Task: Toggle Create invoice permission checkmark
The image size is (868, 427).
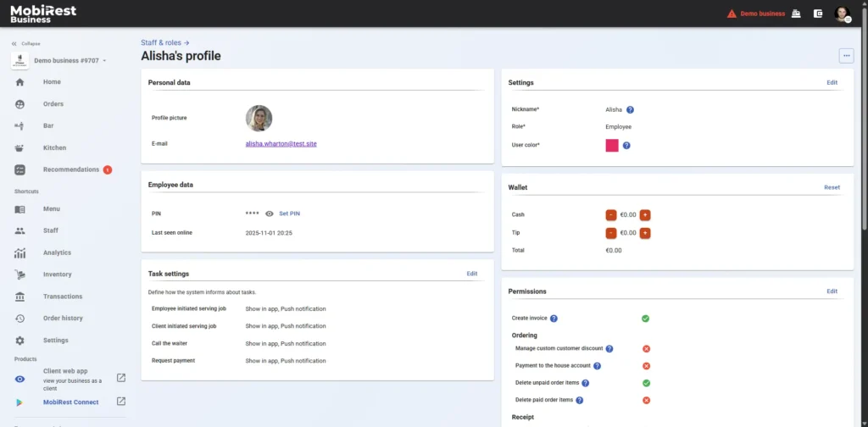Action: [645, 319]
